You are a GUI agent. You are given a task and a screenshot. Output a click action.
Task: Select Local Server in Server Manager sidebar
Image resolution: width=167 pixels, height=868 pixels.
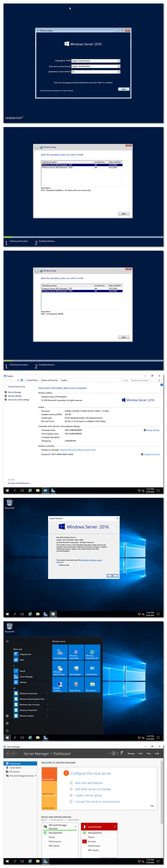coord(20,767)
